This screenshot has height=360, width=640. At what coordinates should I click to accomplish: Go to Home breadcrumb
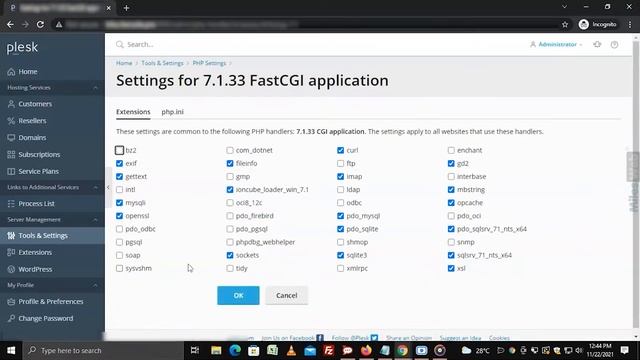pos(124,63)
